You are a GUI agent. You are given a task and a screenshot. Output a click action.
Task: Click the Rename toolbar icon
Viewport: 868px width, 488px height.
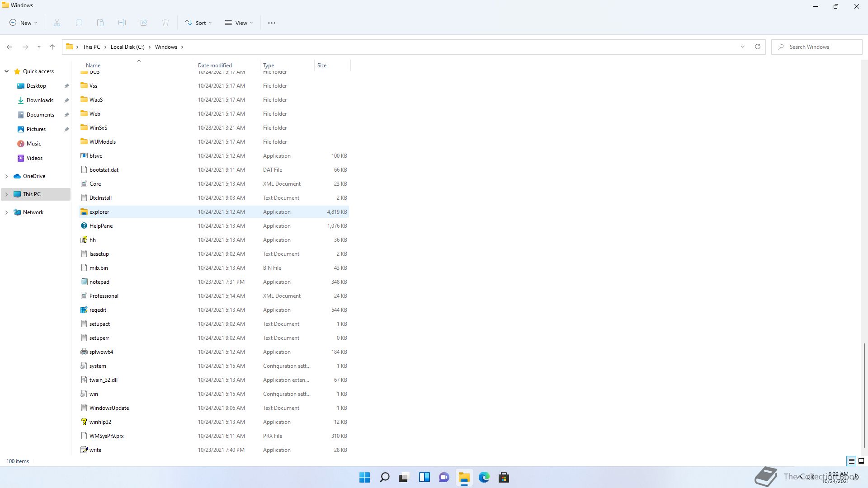pyautogui.click(x=122, y=23)
